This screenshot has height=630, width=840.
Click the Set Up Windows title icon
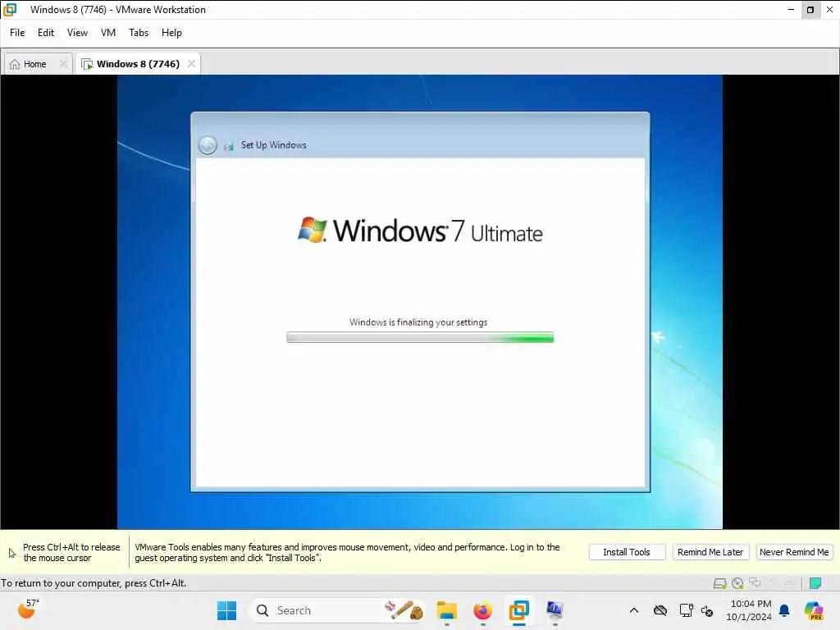point(229,146)
